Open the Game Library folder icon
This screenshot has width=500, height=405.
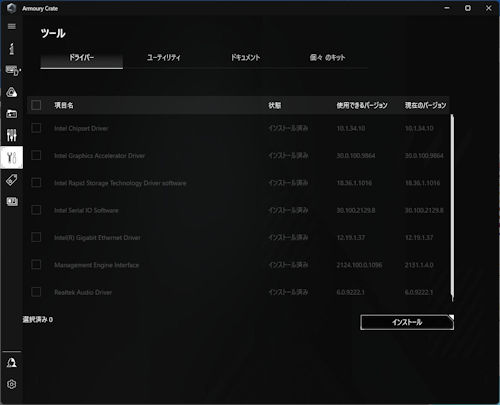(12, 114)
